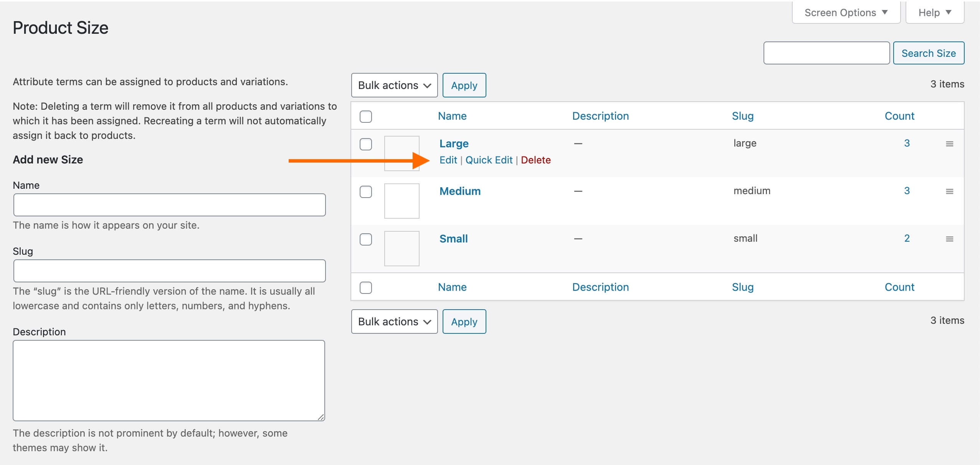Image resolution: width=980 pixels, height=465 pixels.
Task: Check the box for the Large term
Action: click(365, 144)
